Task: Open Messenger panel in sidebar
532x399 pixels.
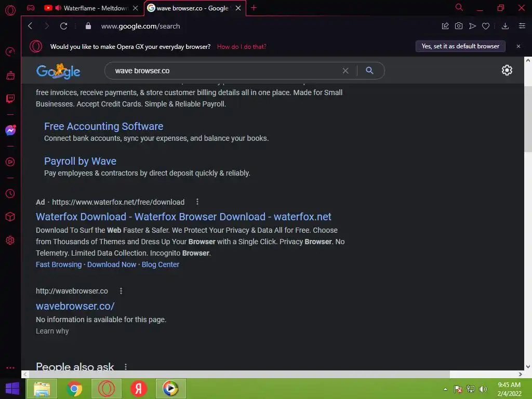Action: (10, 130)
